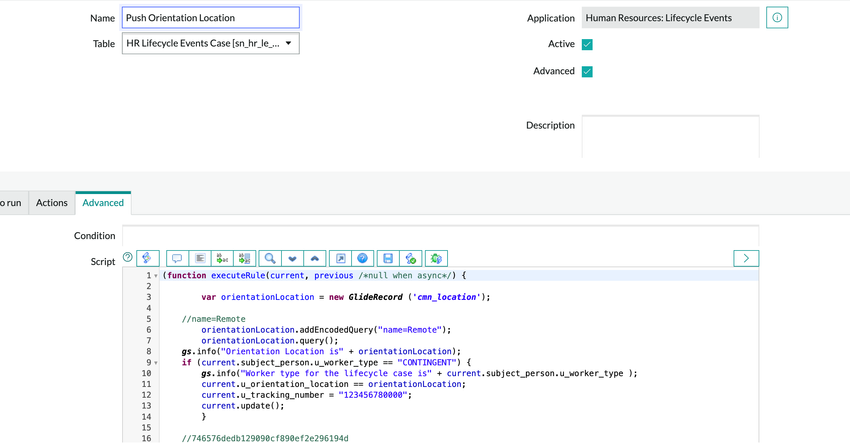The height and width of the screenshot is (443, 850).
Task: Click the Name input field
Action: tap(210, 17)
